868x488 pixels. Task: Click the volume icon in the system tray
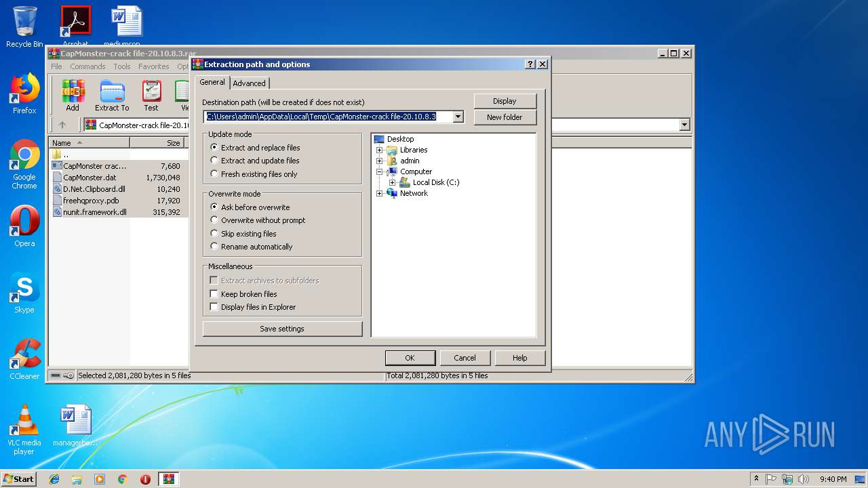coord(804,479)
